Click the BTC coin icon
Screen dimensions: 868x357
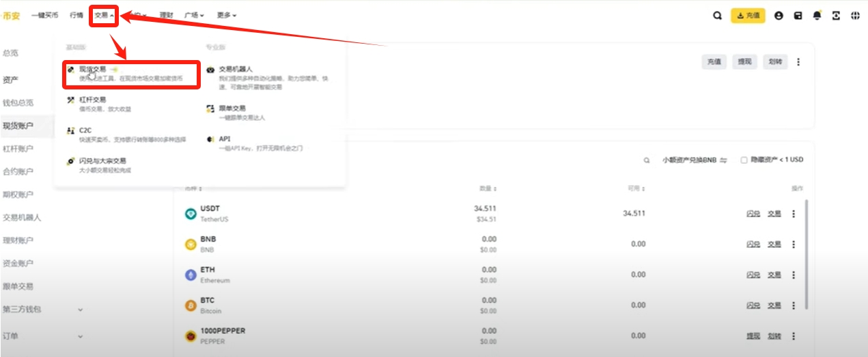coord(191,306)
